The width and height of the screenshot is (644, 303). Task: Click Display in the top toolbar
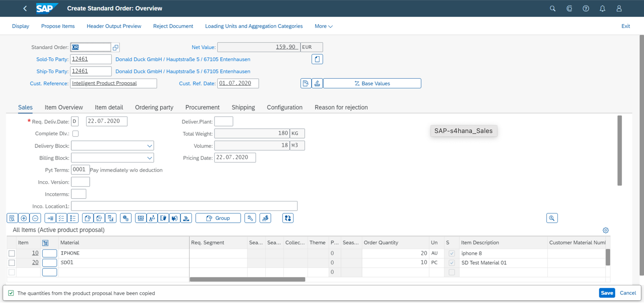(x=21, y=26)
